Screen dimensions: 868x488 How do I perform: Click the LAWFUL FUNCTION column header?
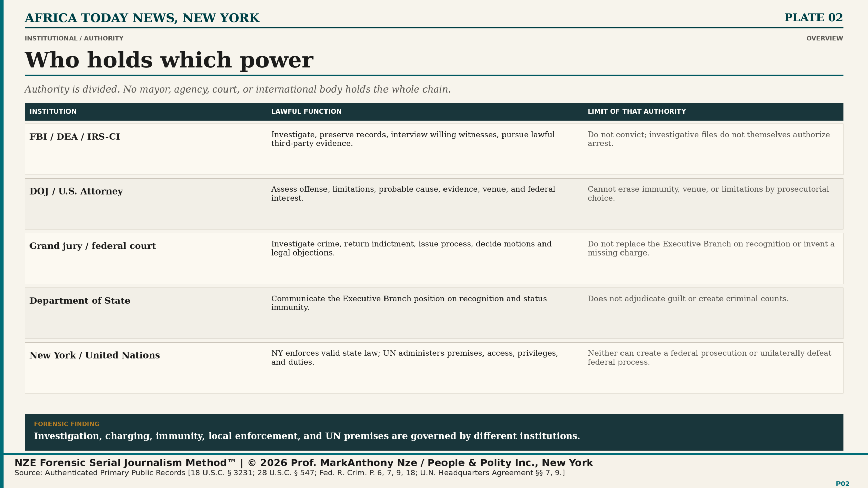pos(307,111)
